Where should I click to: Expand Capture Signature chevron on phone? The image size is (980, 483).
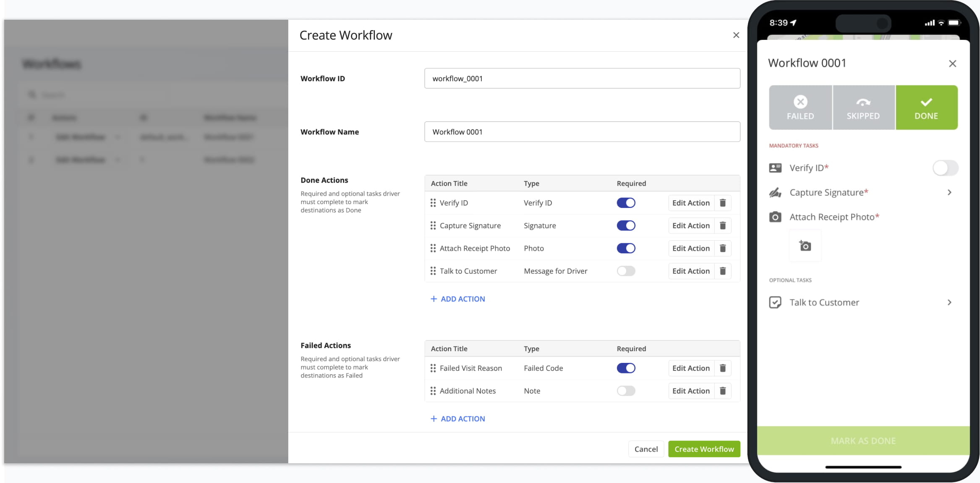[x=949, y=192]
